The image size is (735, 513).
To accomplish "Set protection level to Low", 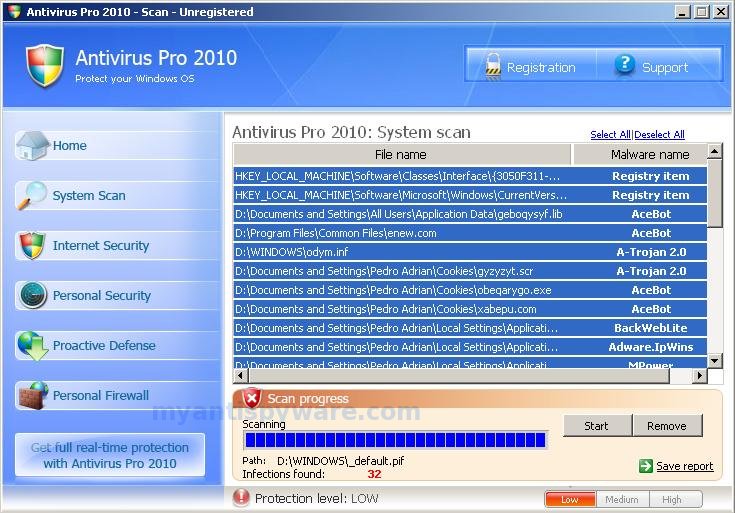I will [570, 499].
